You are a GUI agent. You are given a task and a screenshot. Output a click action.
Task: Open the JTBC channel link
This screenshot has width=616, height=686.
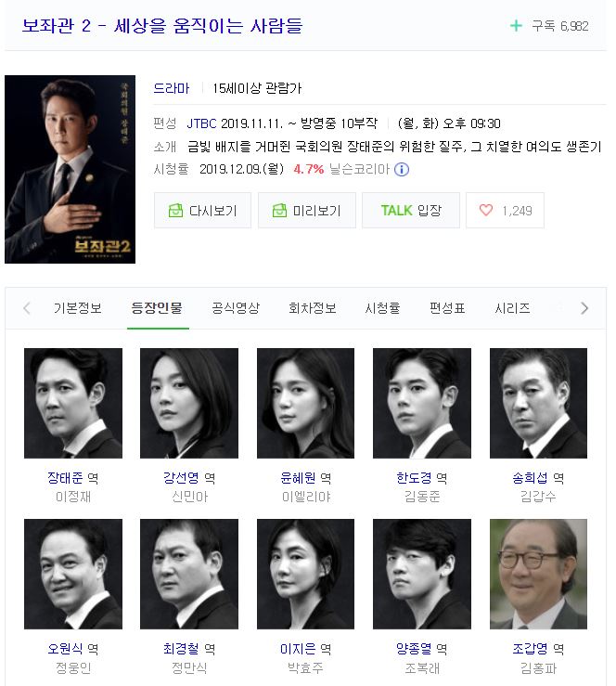coord(201,123)
